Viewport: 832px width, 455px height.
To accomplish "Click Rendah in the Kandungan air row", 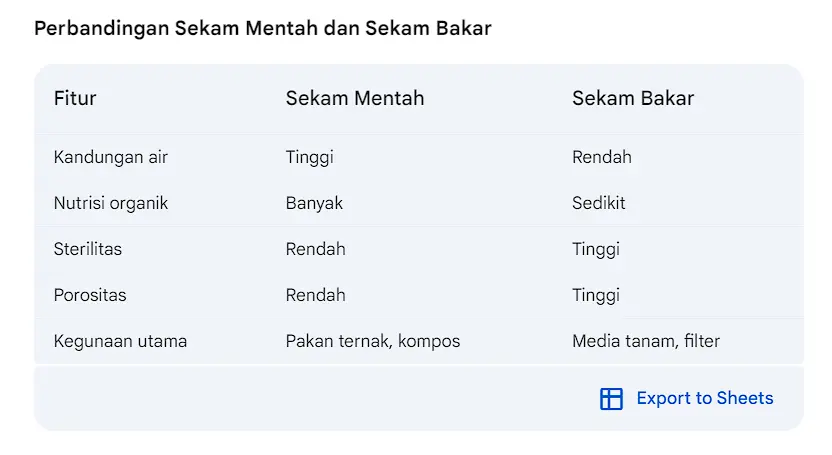I will pyautogui.click(x=602, y=158).
